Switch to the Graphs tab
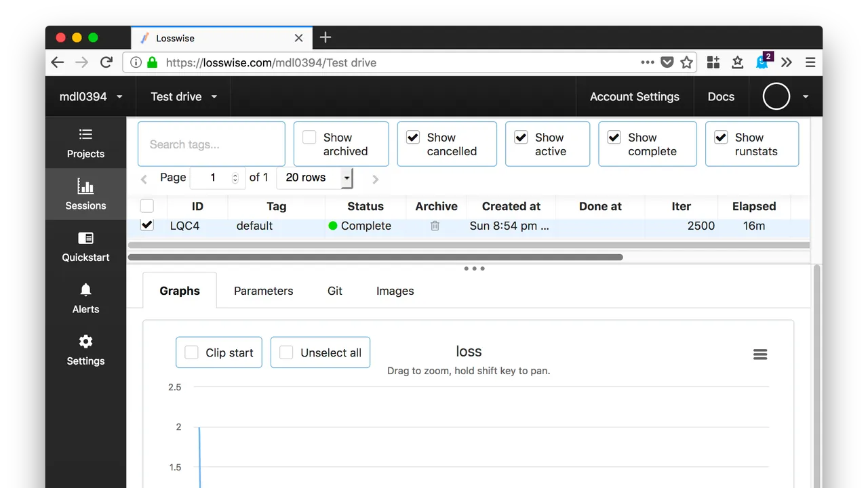Screen dimensions: 868x488 (x=180, y=291)
